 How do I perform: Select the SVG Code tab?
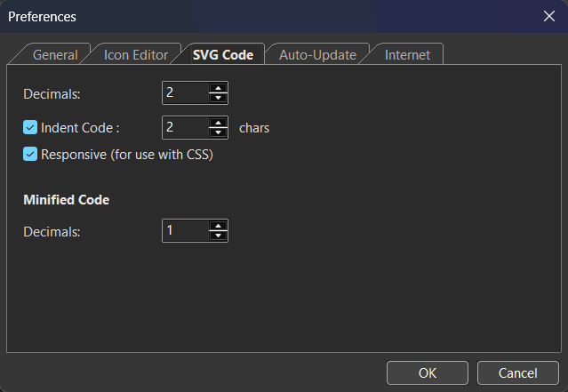pos(222,55)
